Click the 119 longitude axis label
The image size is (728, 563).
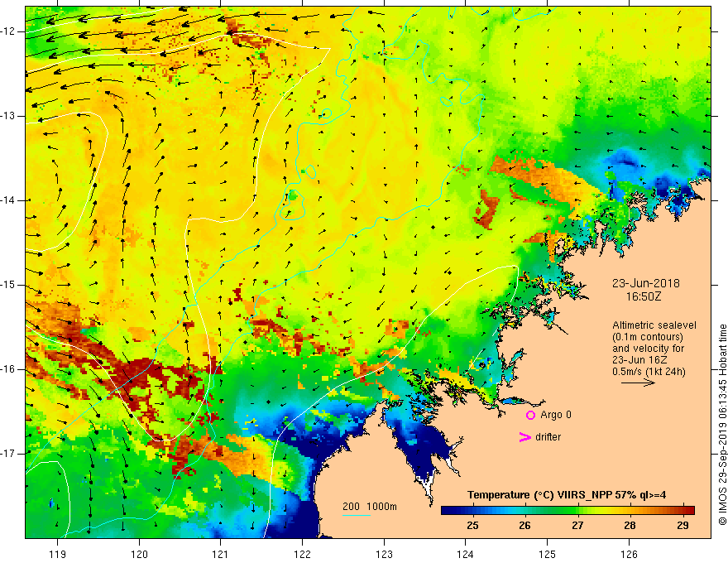point(58,554)
